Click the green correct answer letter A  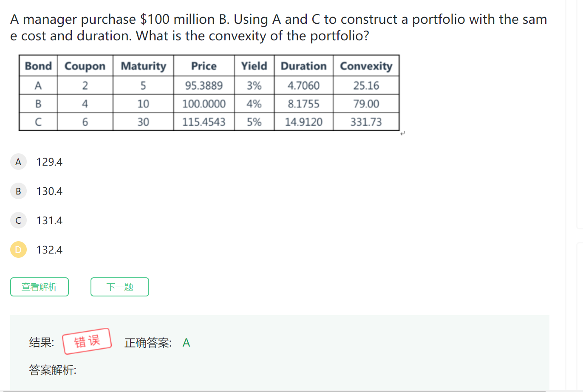[x=186, y=343]
